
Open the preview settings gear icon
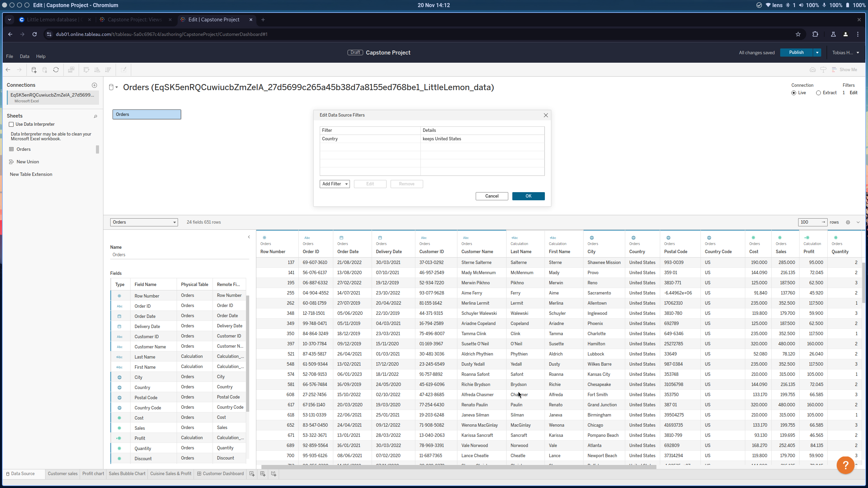(848, 222)
